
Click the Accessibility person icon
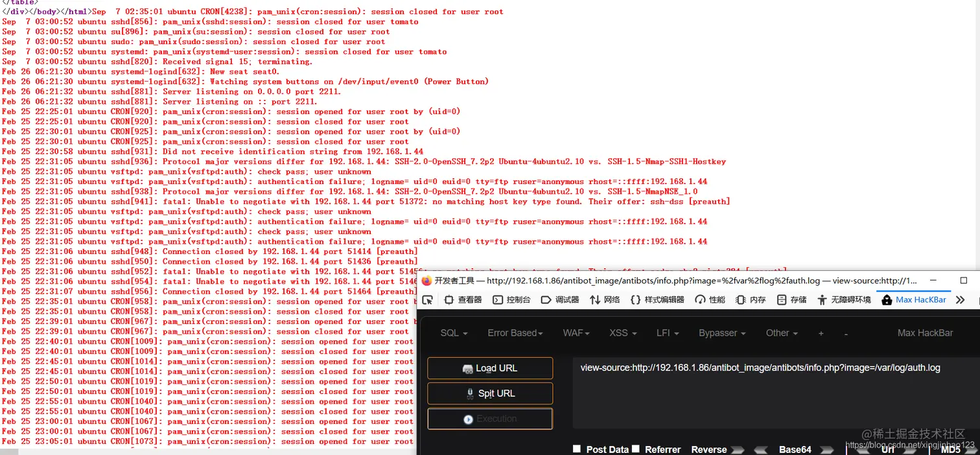click(x=822, y=299)
